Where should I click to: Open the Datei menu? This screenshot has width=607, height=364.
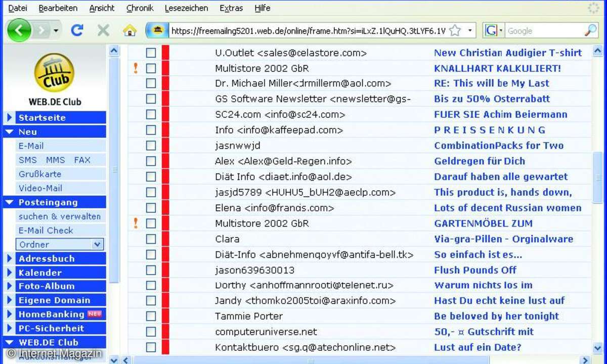18,8
